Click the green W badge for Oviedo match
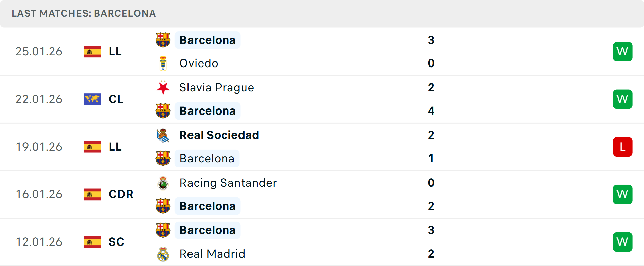The image size is (644, 266). coord(623,51)
